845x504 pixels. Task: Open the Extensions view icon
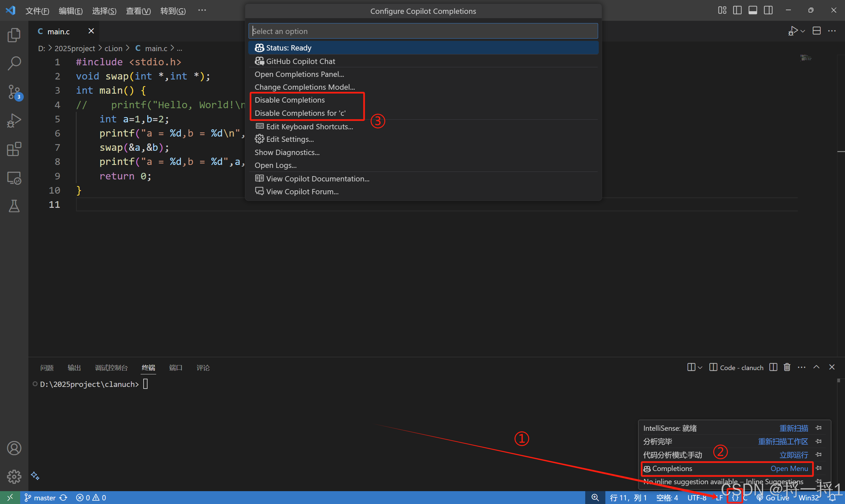pos(14,149)
